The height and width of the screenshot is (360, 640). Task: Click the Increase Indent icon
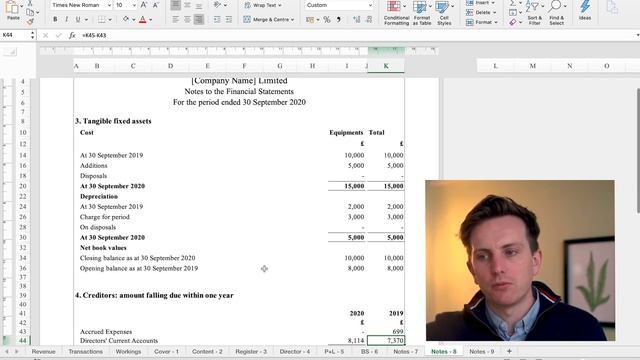tap(229, 19)
